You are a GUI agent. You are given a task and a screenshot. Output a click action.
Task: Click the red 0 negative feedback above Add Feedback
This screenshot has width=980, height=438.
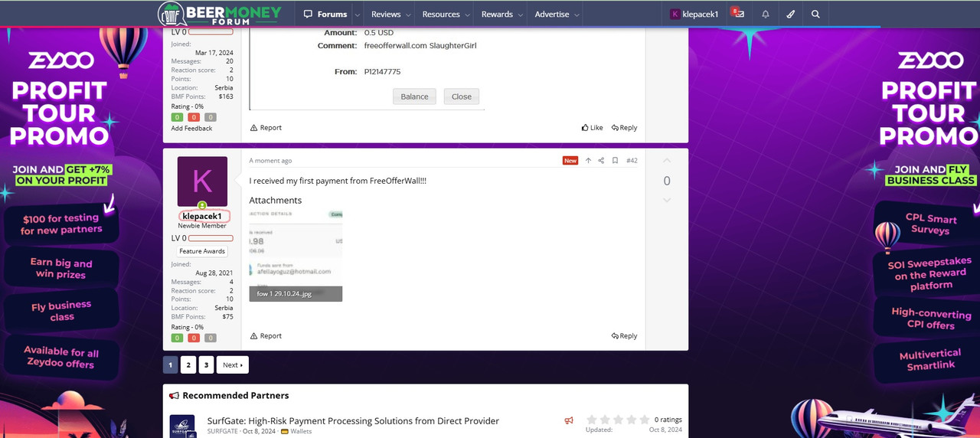(x=194, y=117)
